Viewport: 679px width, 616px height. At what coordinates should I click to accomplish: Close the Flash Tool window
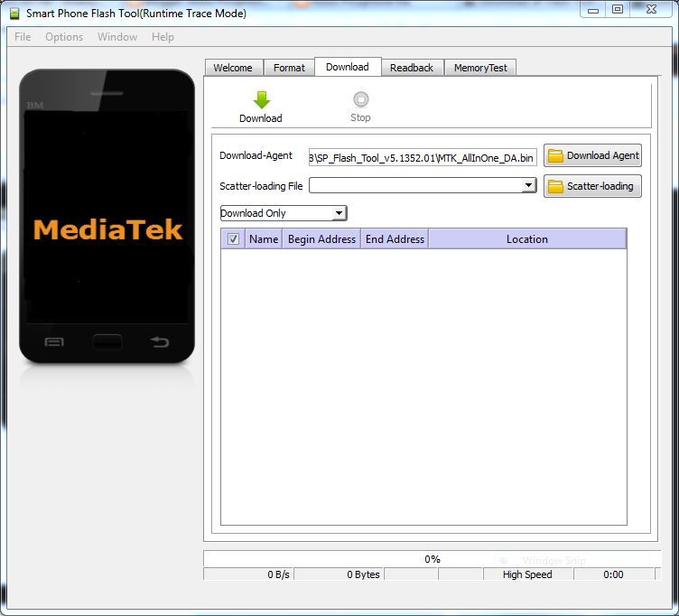[x=651, y=10]
